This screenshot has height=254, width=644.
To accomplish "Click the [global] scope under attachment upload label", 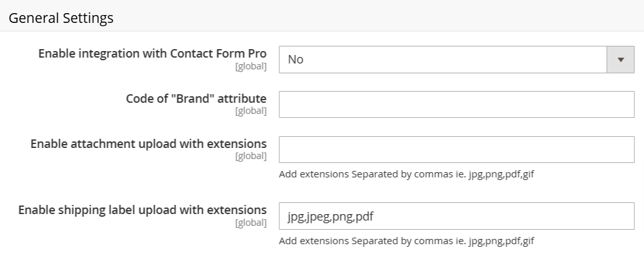I will [x=251, y=156].
